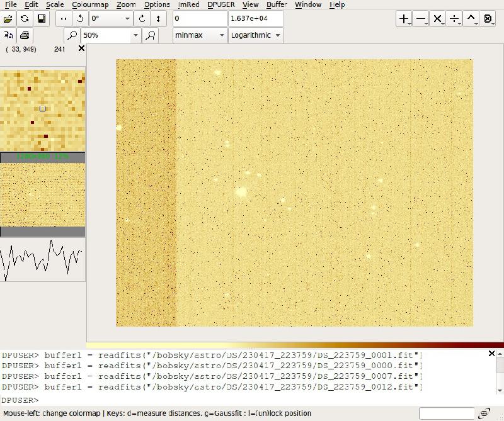
Task: Close the left info panel
Action: tap(82, 48)
